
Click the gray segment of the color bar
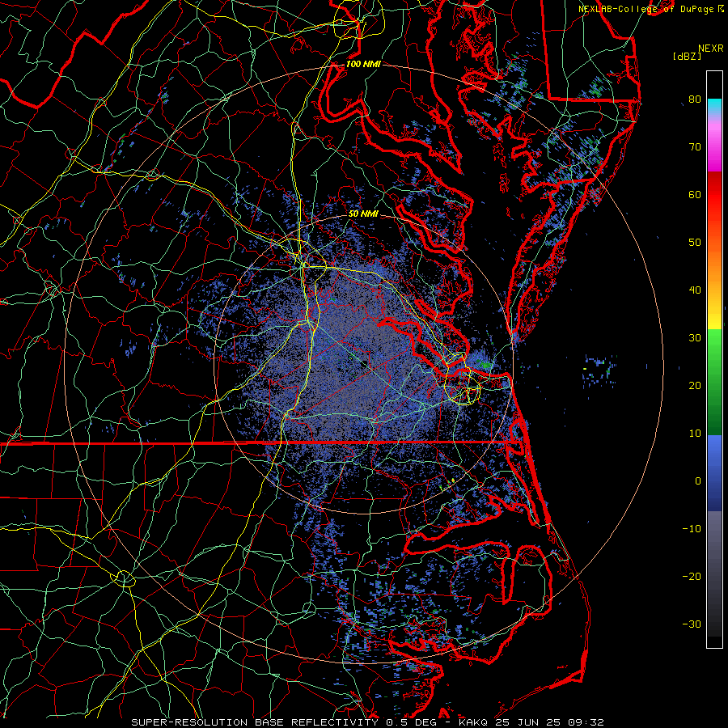pos(714,574)
